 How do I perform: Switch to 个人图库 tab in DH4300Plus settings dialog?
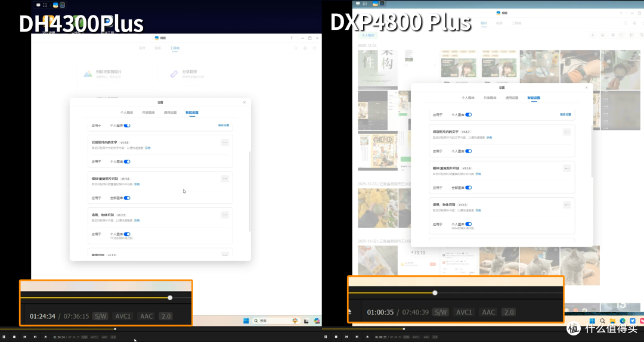pyautogui.click(x=126, y=113)
